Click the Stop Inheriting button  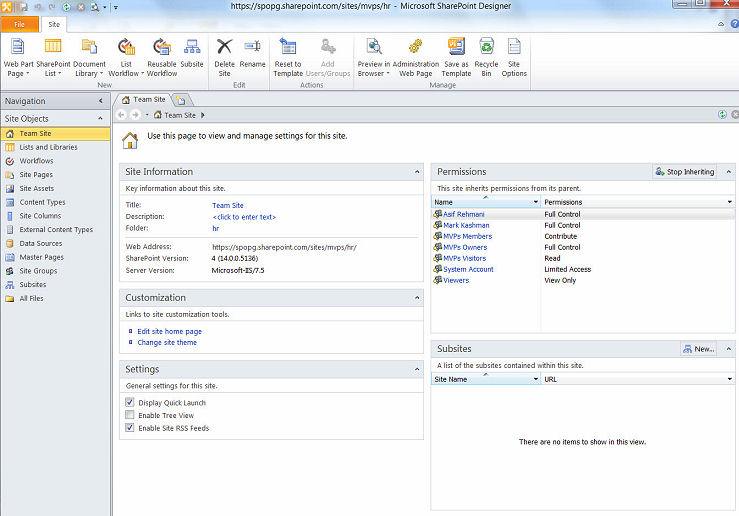(x=685, y=172)
